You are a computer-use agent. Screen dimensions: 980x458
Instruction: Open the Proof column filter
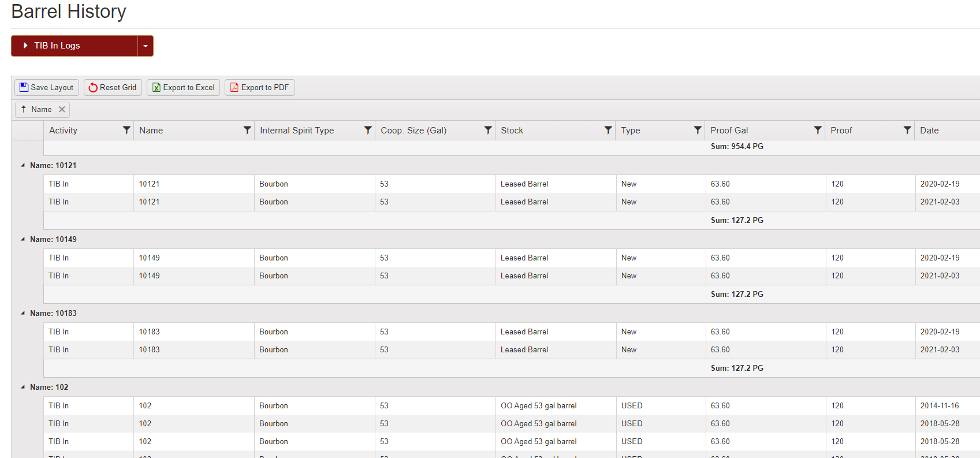(907, 131)
